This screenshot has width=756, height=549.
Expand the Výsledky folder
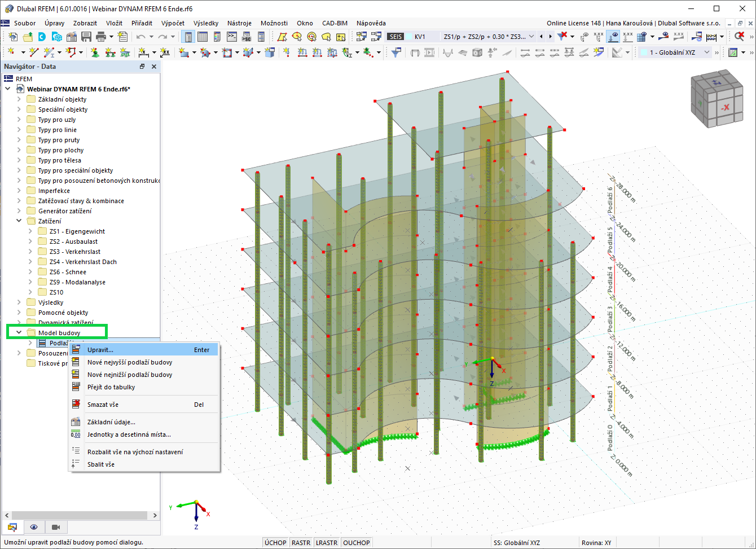click(x=19, y=302)
